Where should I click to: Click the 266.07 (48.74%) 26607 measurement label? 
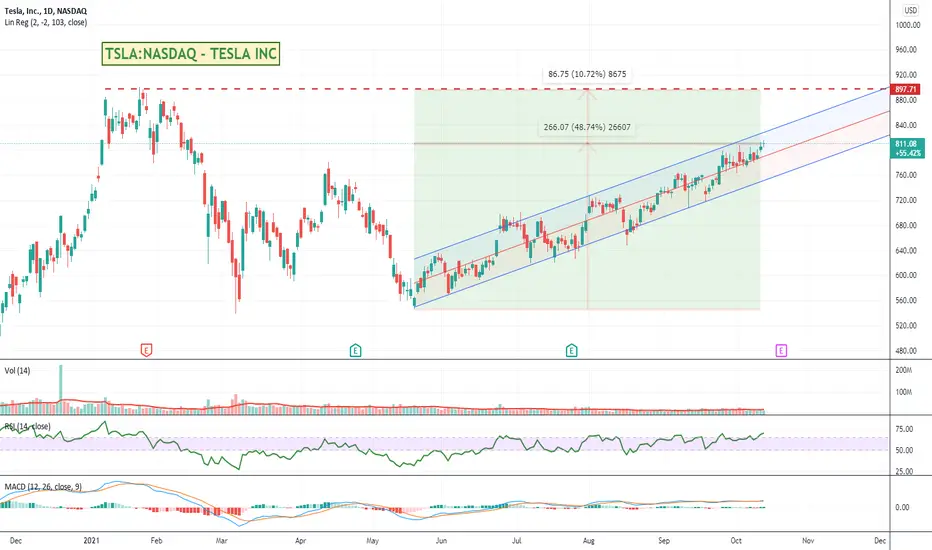pyautogui.click(x=587, y=127)
